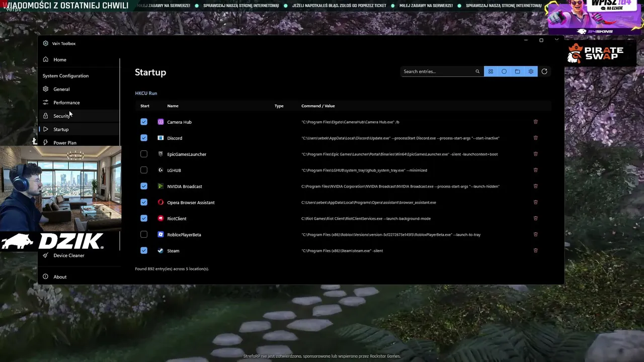644x362 pixels.
Task: Toggle the folder filter icon in Startup toolbar
Action: tap(517, 71)
